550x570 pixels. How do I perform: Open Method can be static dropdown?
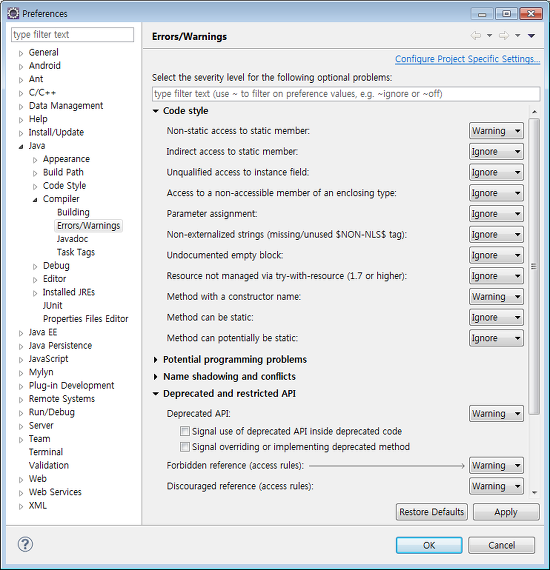tap(496, 317)
